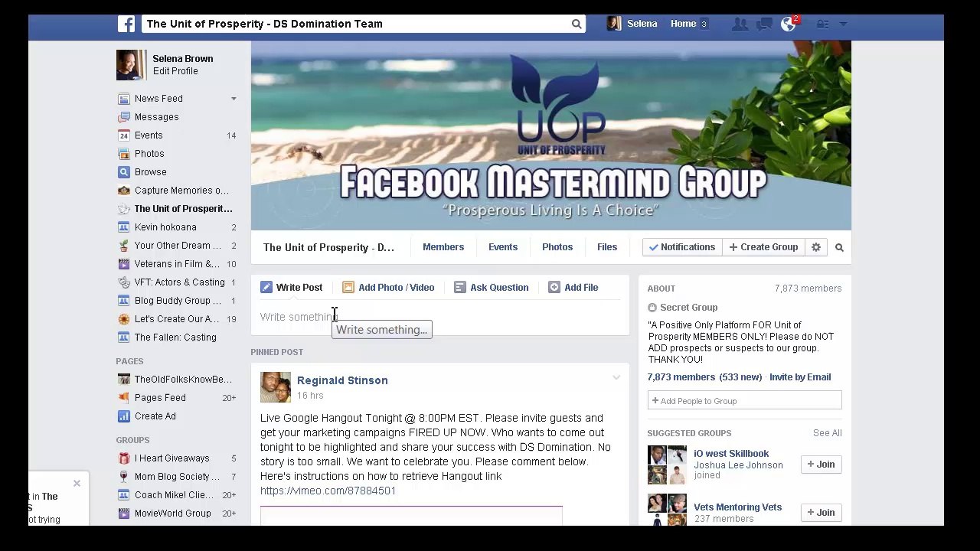
Task: Open Events in left sidebar
Action: tap(149, 135)
